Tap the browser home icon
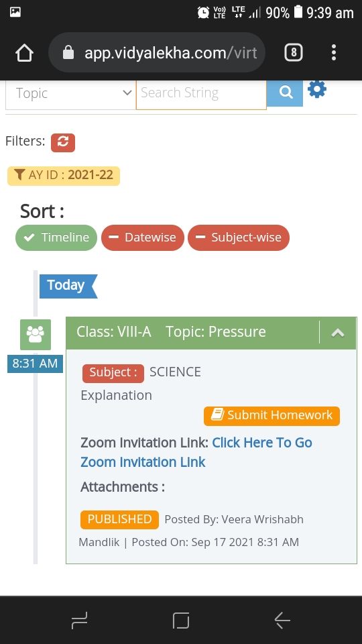362x644 pixels. (24, 52)
